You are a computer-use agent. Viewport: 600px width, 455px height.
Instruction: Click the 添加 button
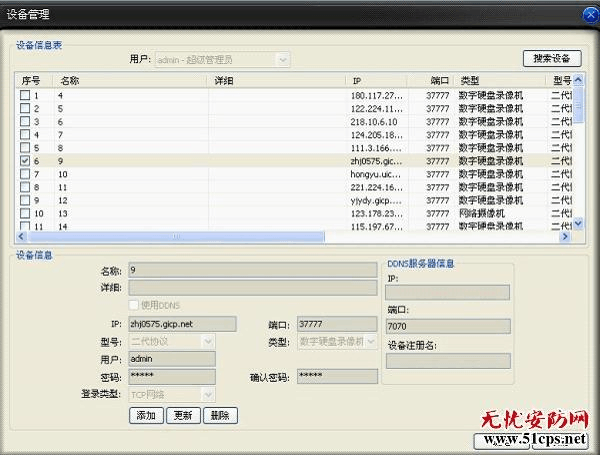tap(145, 415)
